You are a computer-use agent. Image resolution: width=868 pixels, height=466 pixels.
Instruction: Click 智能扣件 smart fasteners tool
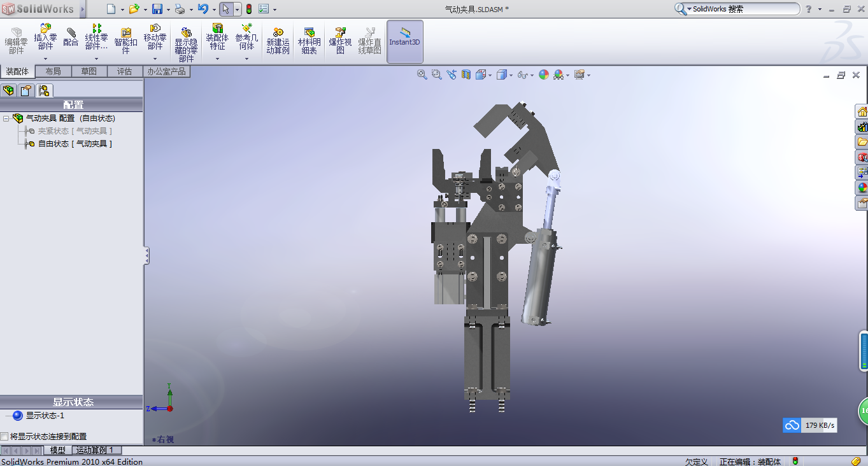(x=126, y=41)
